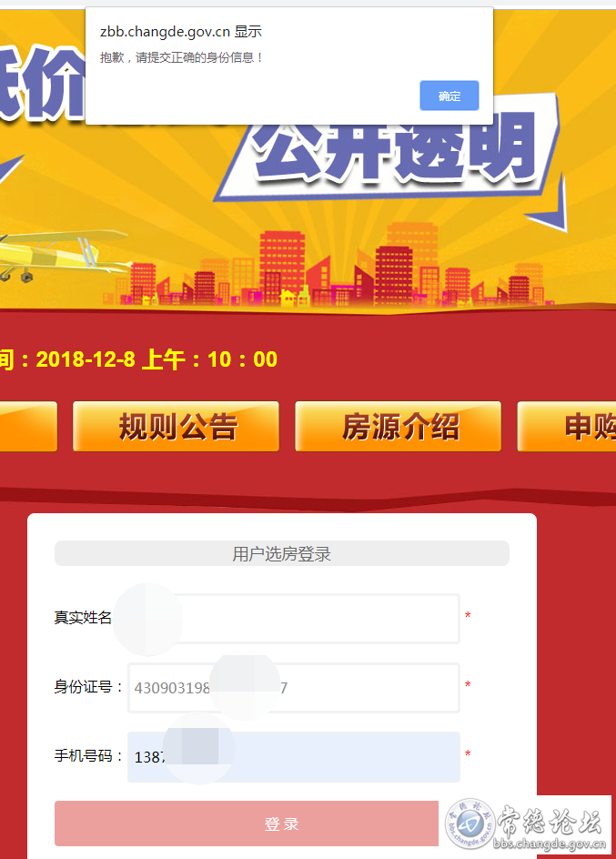Click the 用户选房登录 header bar

[282, 553]
